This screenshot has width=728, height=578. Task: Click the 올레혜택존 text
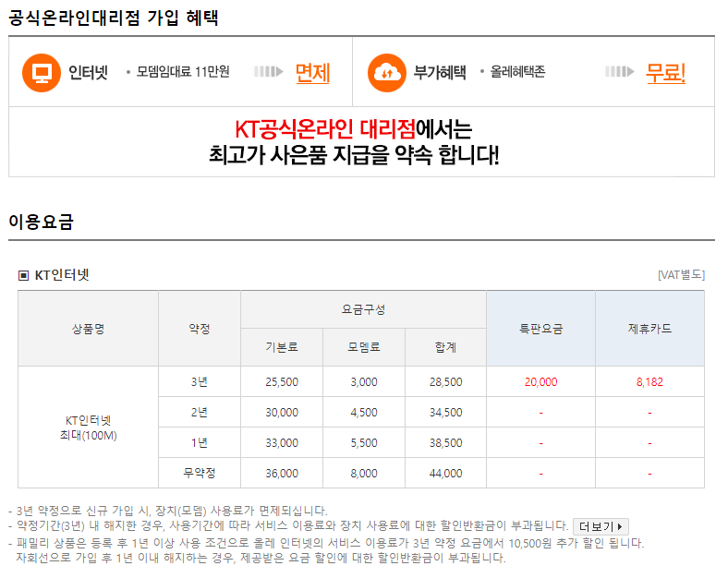click(517, 72)
